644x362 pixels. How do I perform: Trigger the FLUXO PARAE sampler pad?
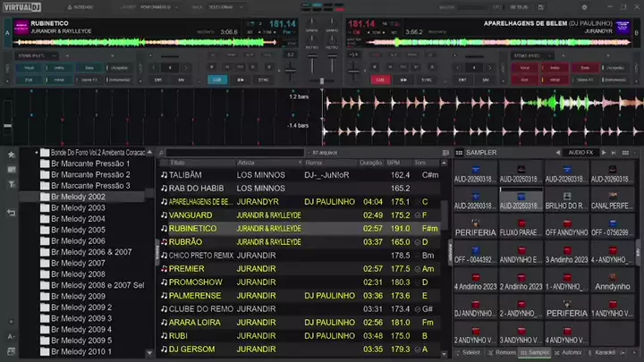pyautogui.click(x=521, y=227)
